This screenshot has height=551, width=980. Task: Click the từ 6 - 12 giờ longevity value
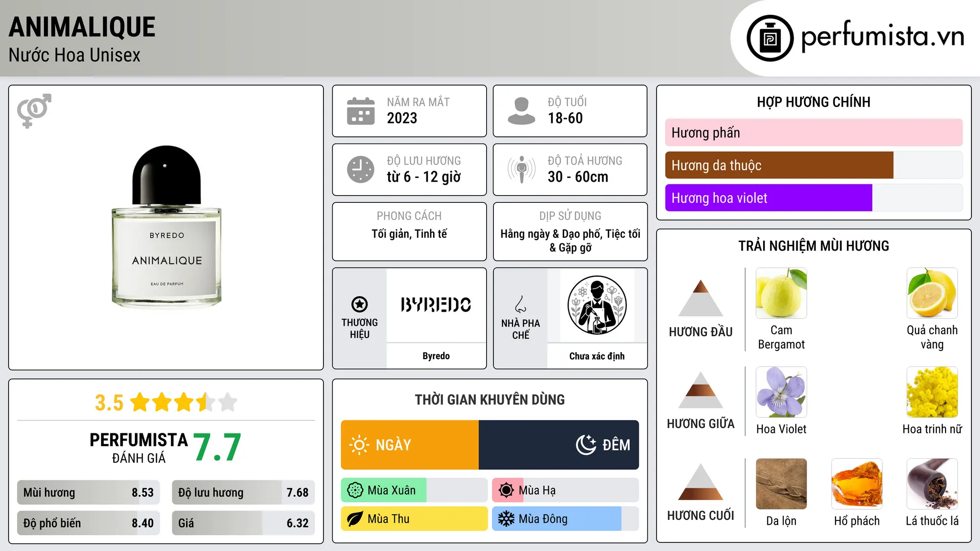point(424,177)
